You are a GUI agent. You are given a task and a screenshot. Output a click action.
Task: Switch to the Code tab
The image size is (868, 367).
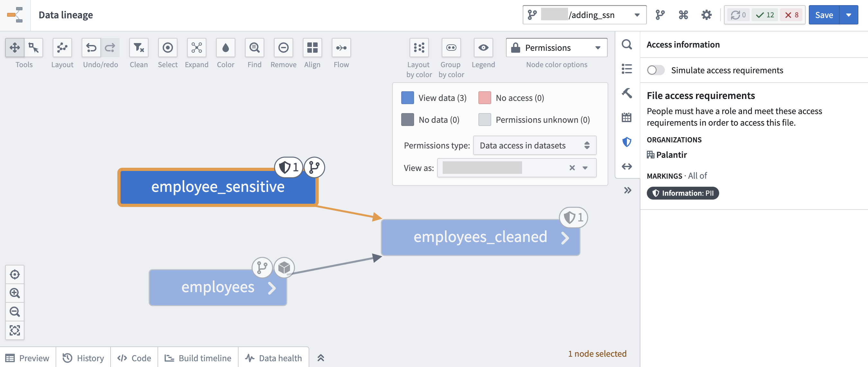click(x=134, y=358)
